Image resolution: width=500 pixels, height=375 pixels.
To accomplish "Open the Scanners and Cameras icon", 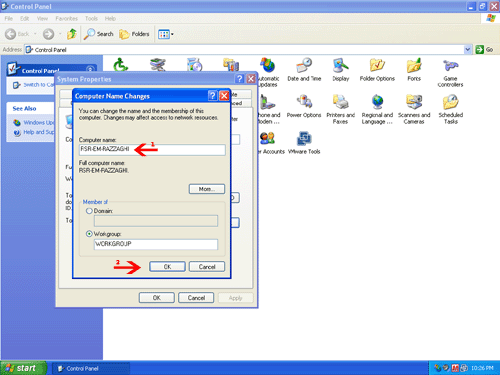I will [x=414, y=109].
